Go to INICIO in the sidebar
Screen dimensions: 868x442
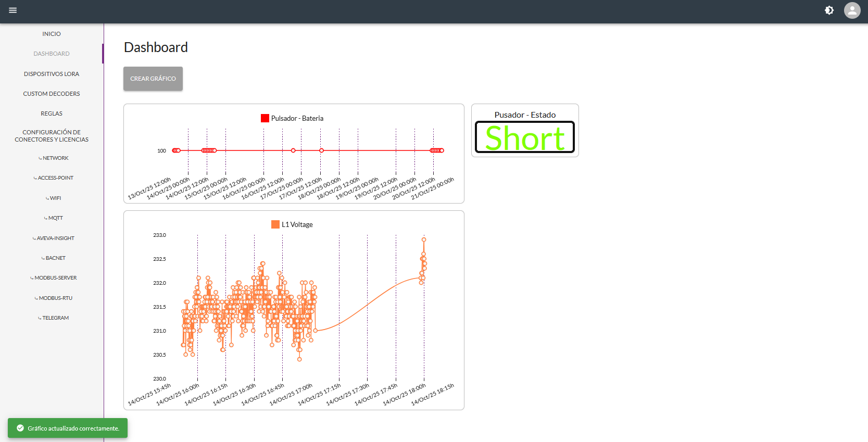[x=52, y=34]
